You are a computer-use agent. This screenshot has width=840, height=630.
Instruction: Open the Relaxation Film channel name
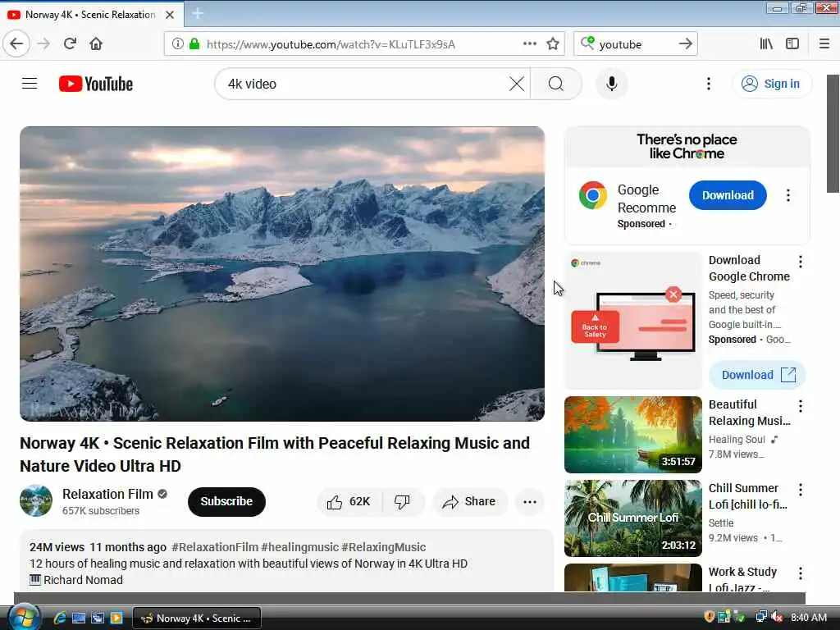click(107, 494)
